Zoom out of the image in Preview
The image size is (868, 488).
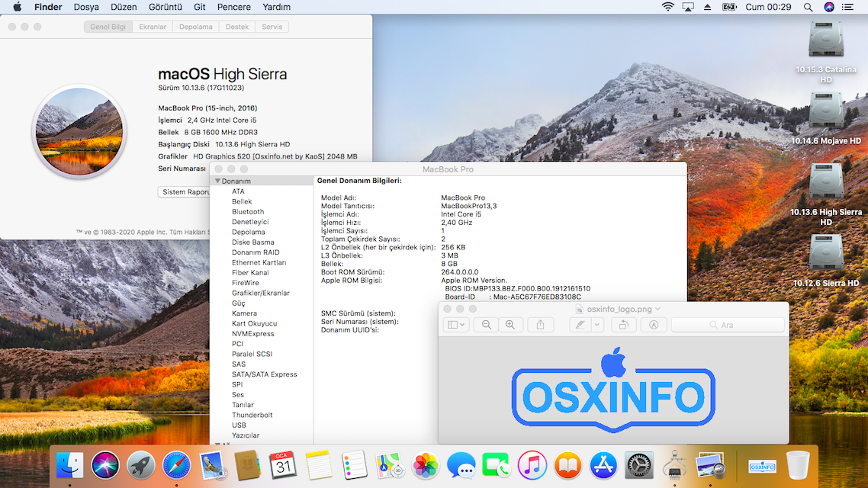click(x=487, y=324)
